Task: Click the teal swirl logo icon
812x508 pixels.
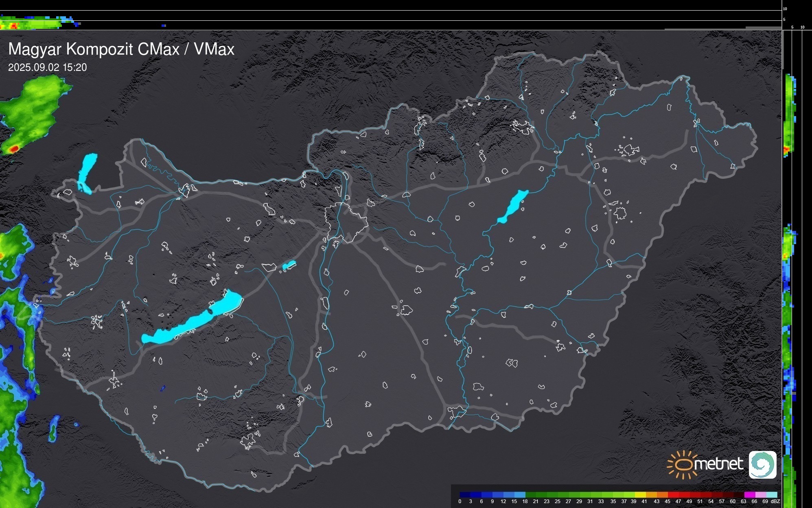Action: point(762,464)
